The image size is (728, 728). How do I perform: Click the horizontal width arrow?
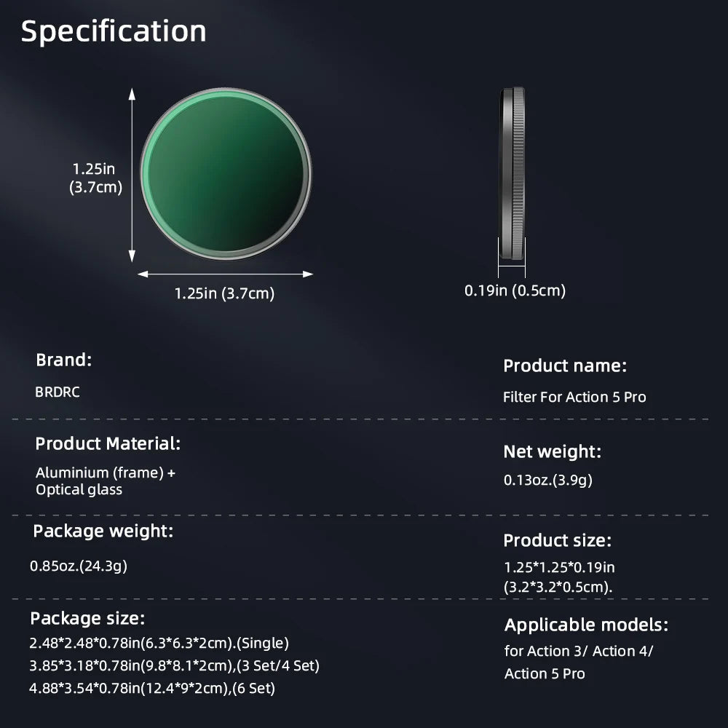(x=226, y=274)
